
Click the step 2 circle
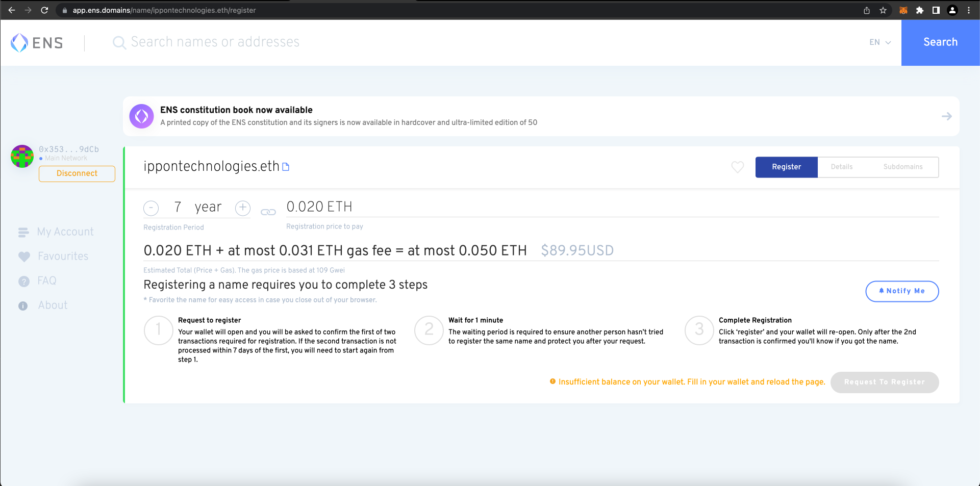pyautogui.click(x=429, y=330)
